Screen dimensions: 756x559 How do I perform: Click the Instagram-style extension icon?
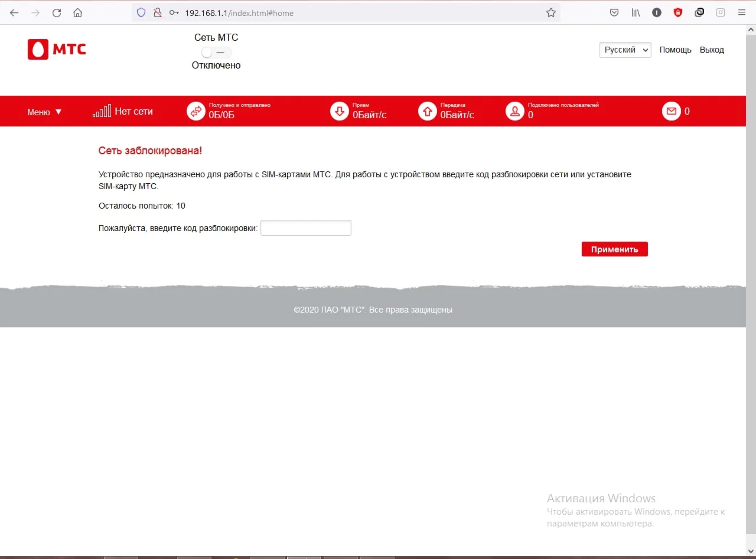[721, 12]
